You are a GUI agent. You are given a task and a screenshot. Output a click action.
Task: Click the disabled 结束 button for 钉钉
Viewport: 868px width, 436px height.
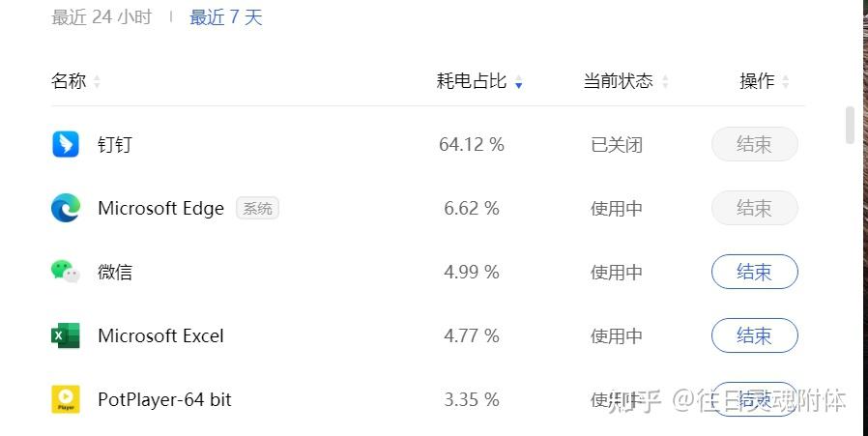[754, 144]
